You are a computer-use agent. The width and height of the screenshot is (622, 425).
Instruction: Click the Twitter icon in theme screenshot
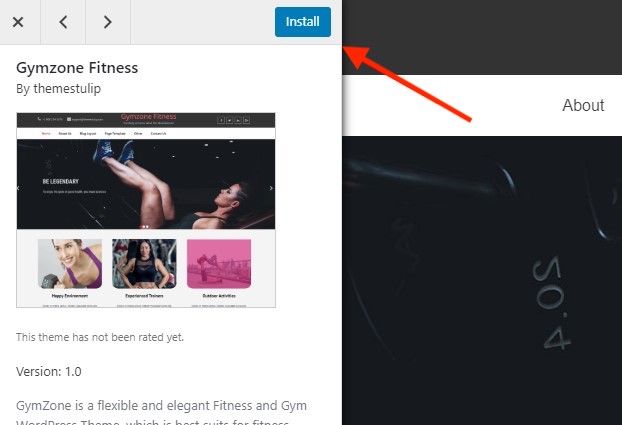[x=230, y=120]
